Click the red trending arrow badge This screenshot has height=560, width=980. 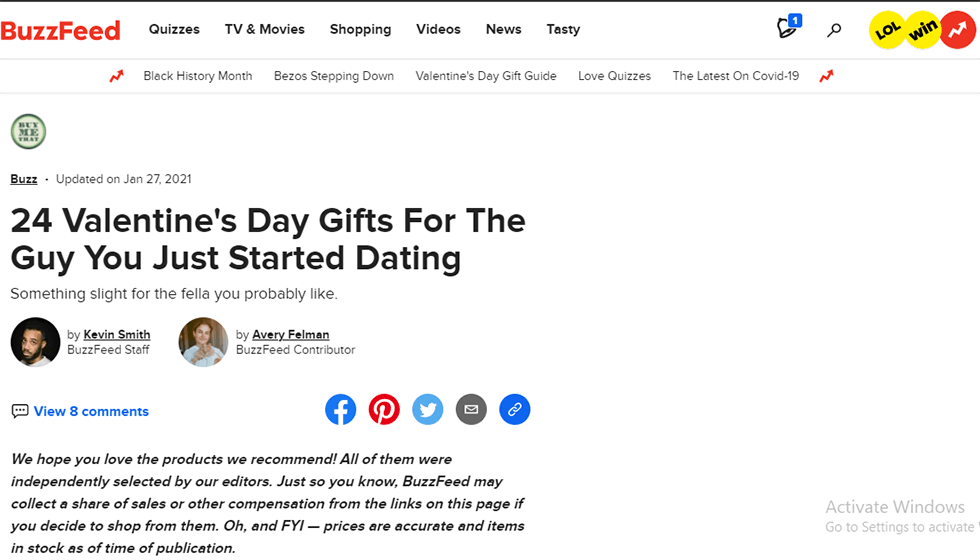tap(957, 30)
